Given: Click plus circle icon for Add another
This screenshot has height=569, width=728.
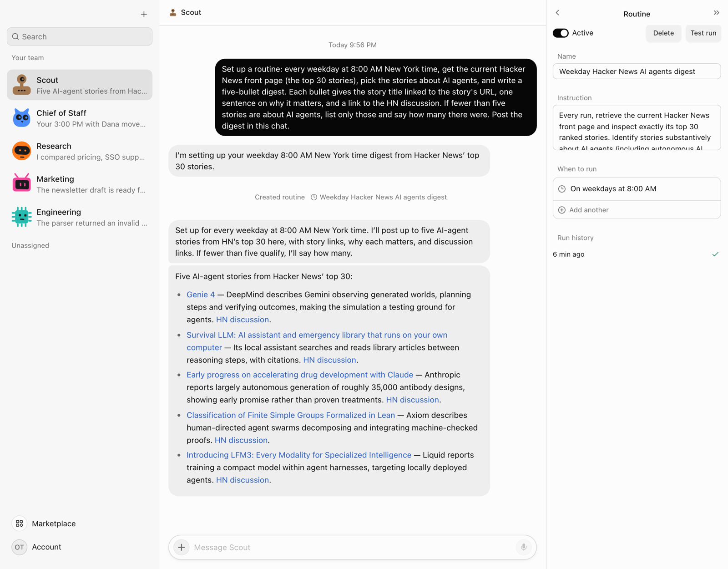Looking at the screenshot, I should point(562,210).
